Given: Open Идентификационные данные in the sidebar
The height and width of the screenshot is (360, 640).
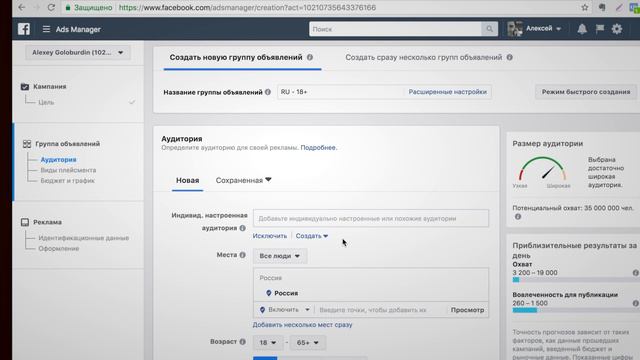Looking at the screenshot, I should (x=83, y=238).
